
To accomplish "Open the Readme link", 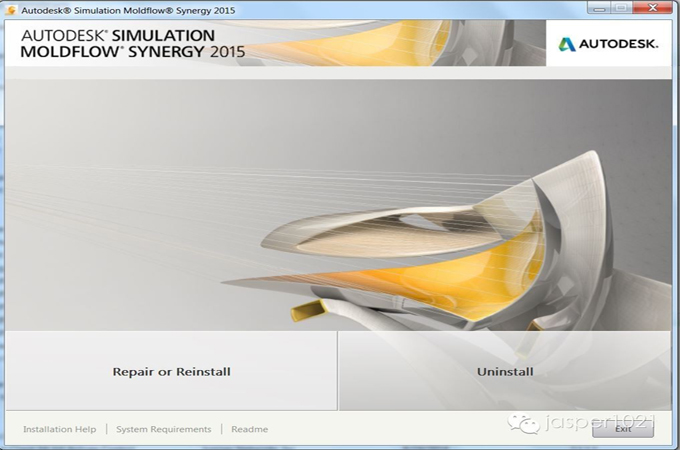I will 249,429.
